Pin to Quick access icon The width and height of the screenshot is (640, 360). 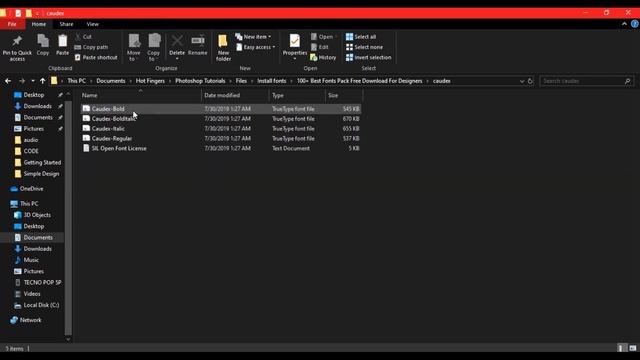click(17, 48)
